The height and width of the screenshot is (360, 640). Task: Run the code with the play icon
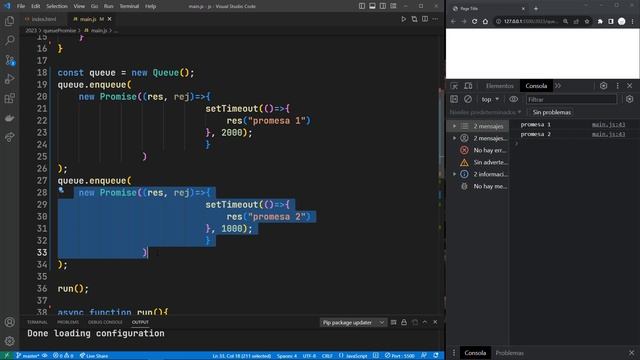pos(403,19)
